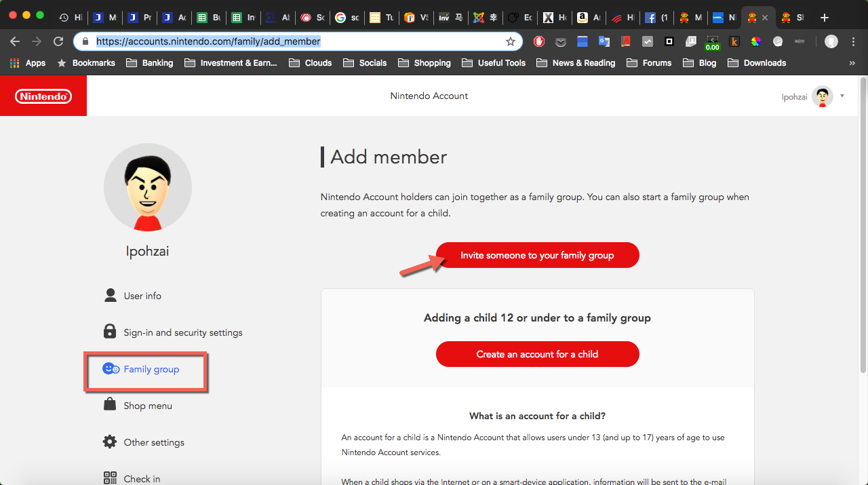This screenshot has width=868, height=485.
Task: Show the hidden bookmarks overflow chevron
Action: (852, 63)
